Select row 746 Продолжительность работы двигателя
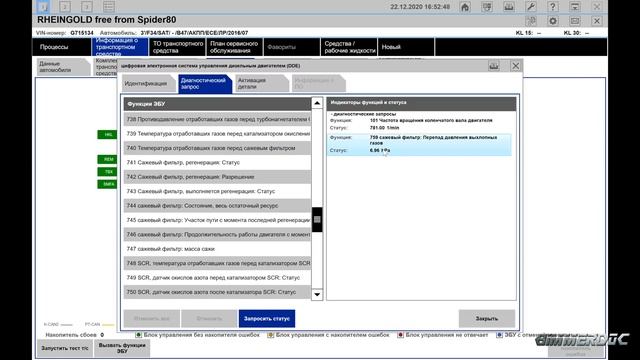The width and height of the screenshot is (640, 360). (x=217, y=235)
